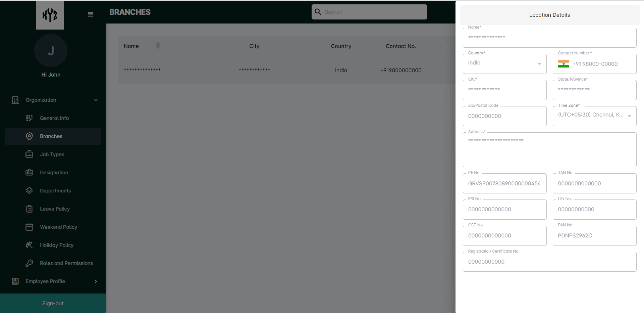Click the Job Types briefcase icon

(x=30, y=154)
